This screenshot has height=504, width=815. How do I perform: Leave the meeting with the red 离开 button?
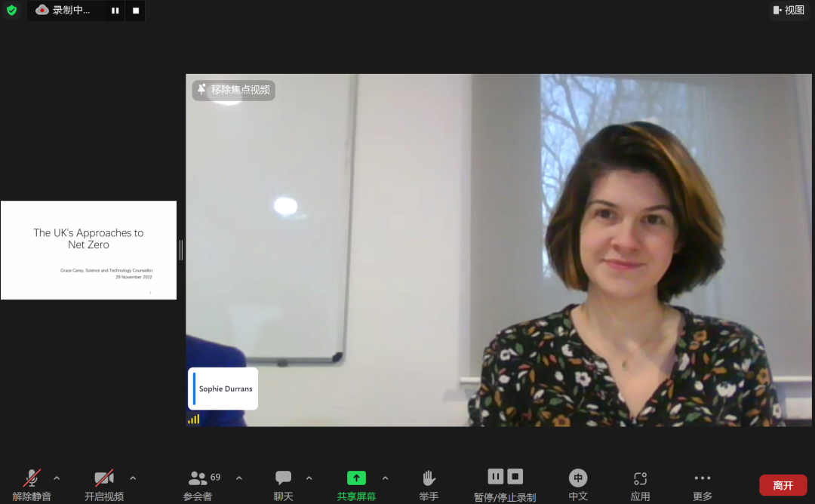(x=783, y=485)
